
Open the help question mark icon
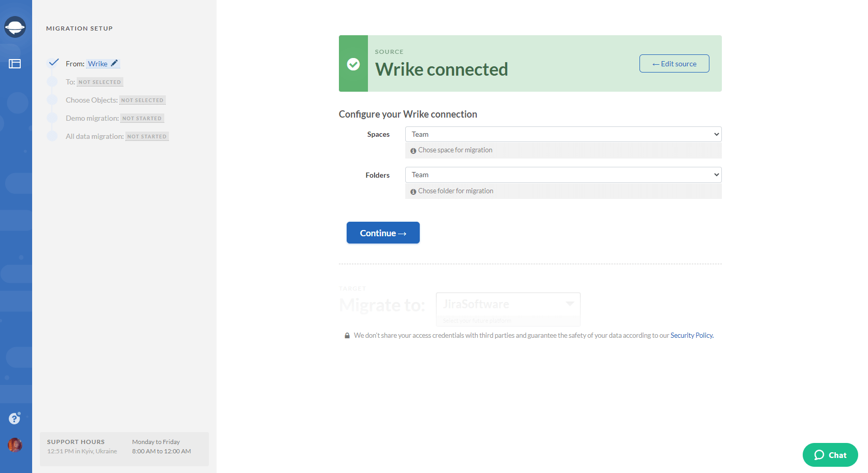[15, 418]
